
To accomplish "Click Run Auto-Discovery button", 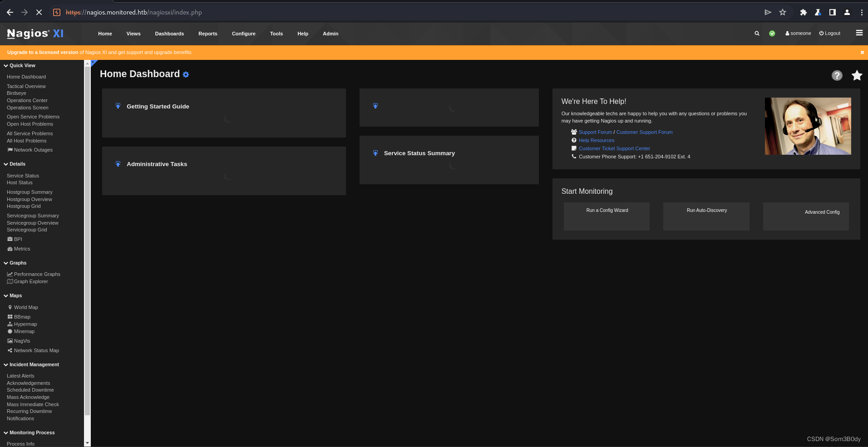I will [x=706, y=216].
